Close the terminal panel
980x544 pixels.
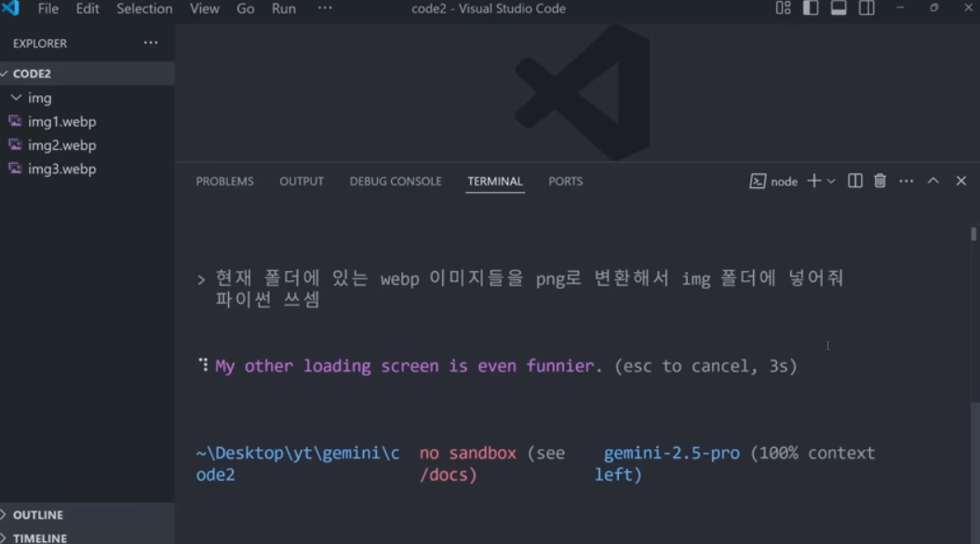pos(961,181)
